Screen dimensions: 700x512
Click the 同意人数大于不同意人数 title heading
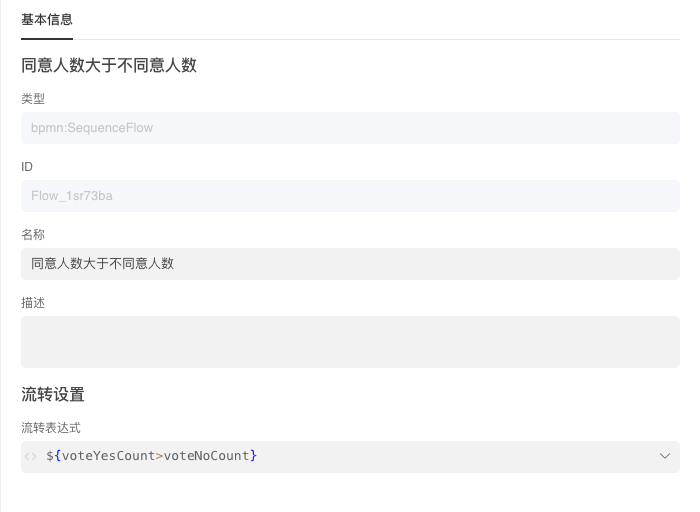click(x=108, y=66)
